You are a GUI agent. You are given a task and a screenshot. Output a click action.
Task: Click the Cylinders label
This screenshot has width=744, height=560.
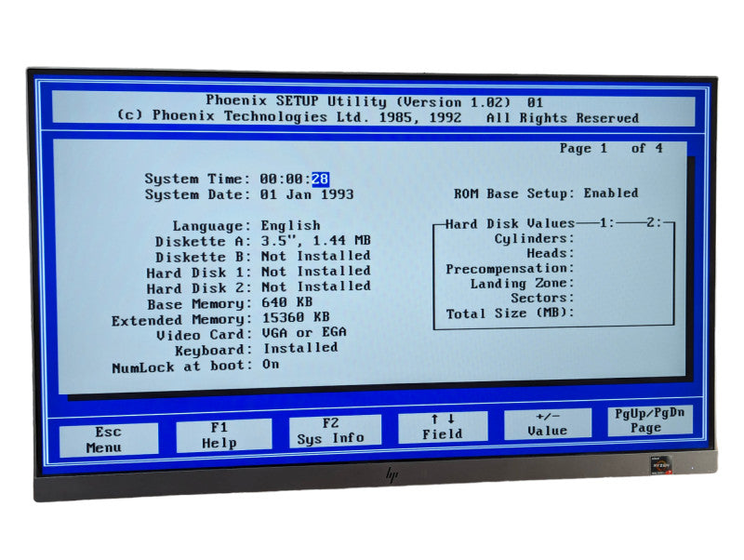534,239
